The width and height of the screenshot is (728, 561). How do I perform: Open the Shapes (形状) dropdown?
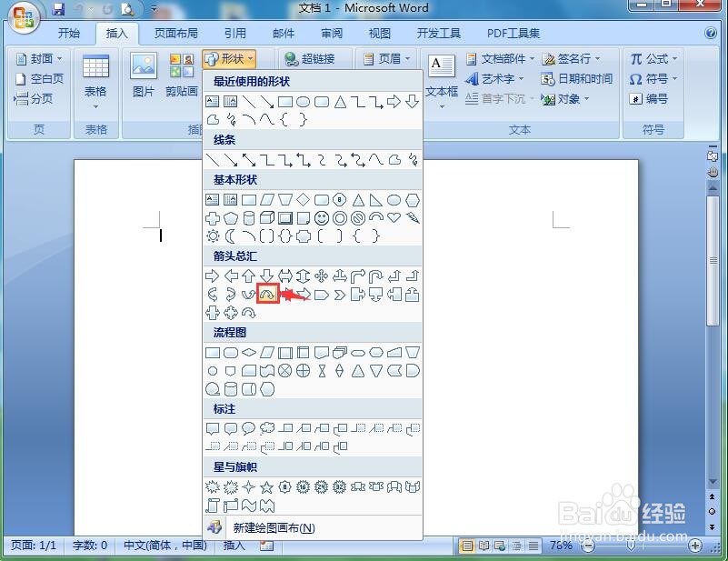point(229,59)
